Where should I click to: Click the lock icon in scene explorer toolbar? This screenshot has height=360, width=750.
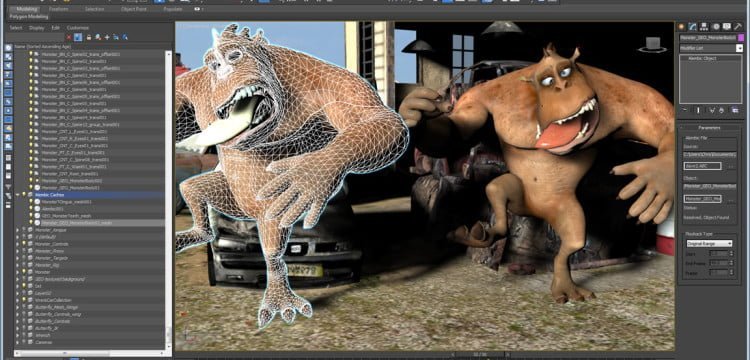click(89, 37)
